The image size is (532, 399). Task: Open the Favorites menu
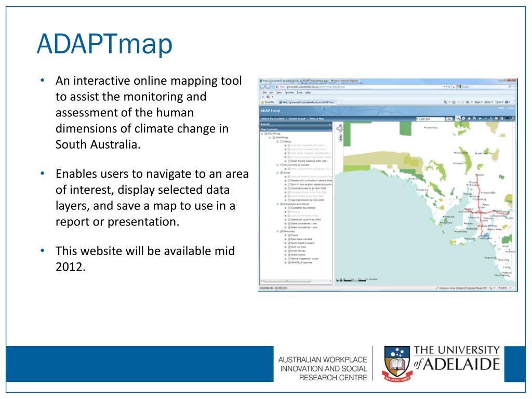pyautogui.click(x=289, y=92)
